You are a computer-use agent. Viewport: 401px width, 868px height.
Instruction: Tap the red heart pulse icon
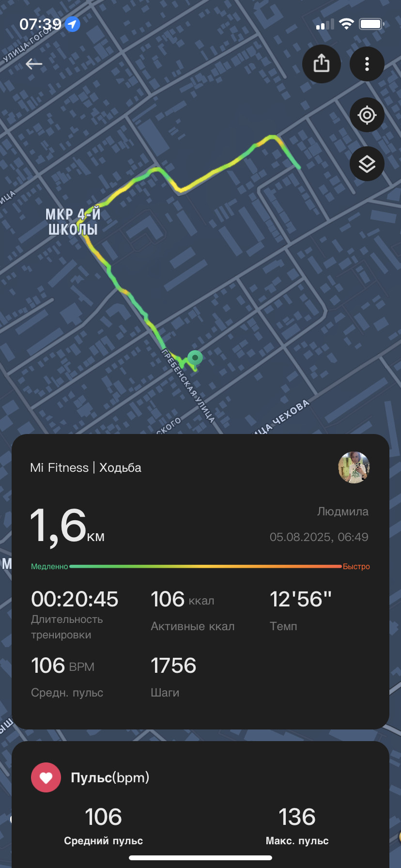coord(46,777)
